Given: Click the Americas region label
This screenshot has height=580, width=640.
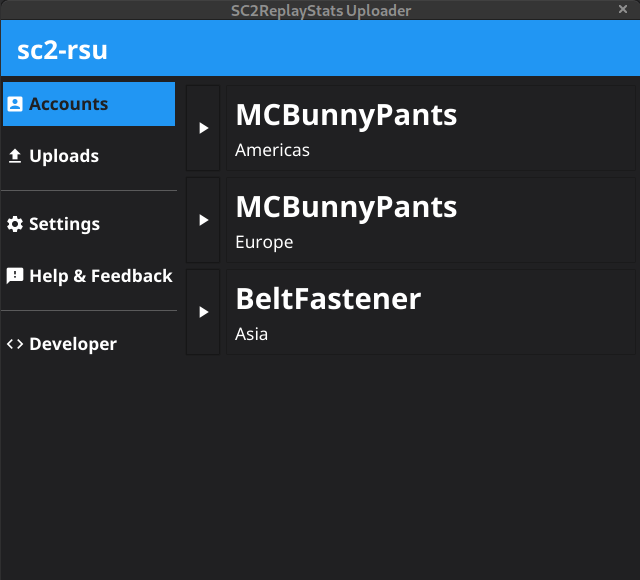Looking at the screenshot, I should pyautogui.click(x=272, y=150).
